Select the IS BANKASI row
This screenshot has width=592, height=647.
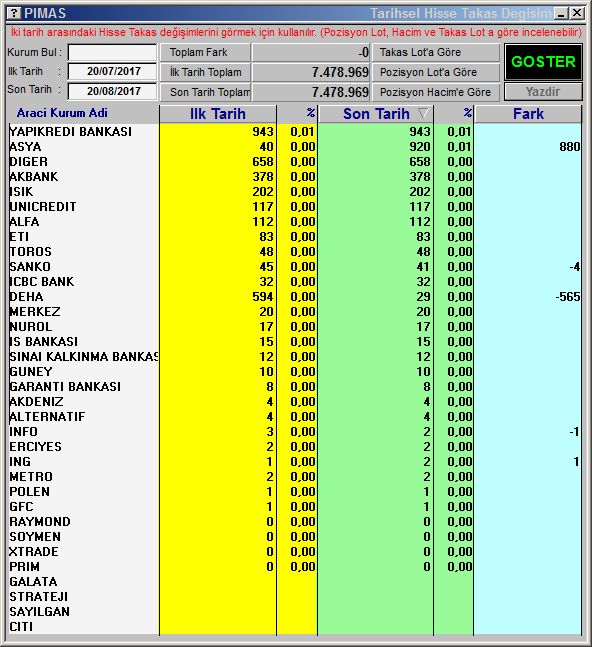(x=295, y=342)
